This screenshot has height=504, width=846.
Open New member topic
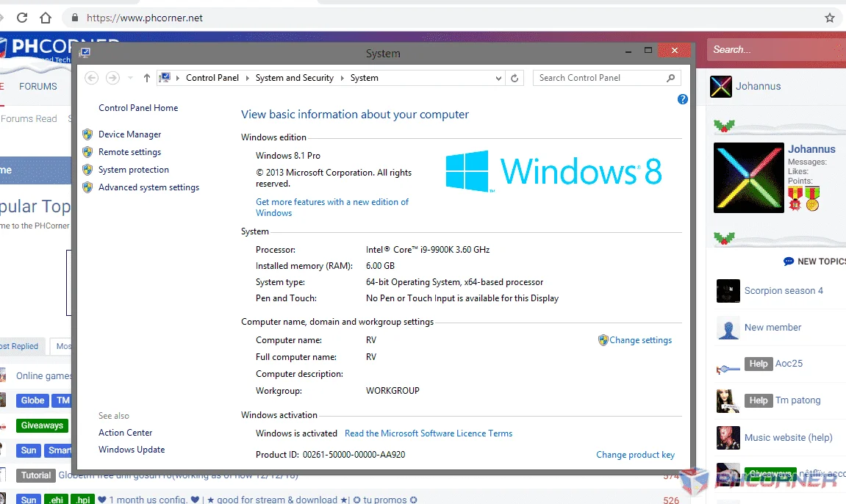772,328
